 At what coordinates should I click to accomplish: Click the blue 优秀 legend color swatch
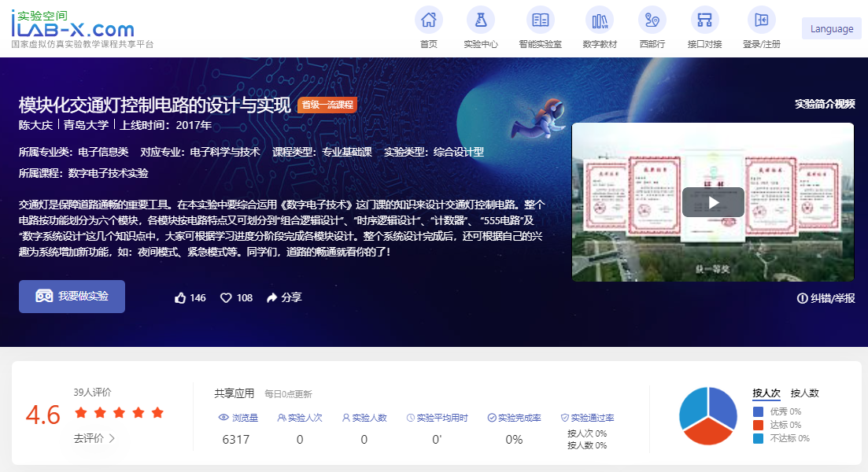pos(759,411)
